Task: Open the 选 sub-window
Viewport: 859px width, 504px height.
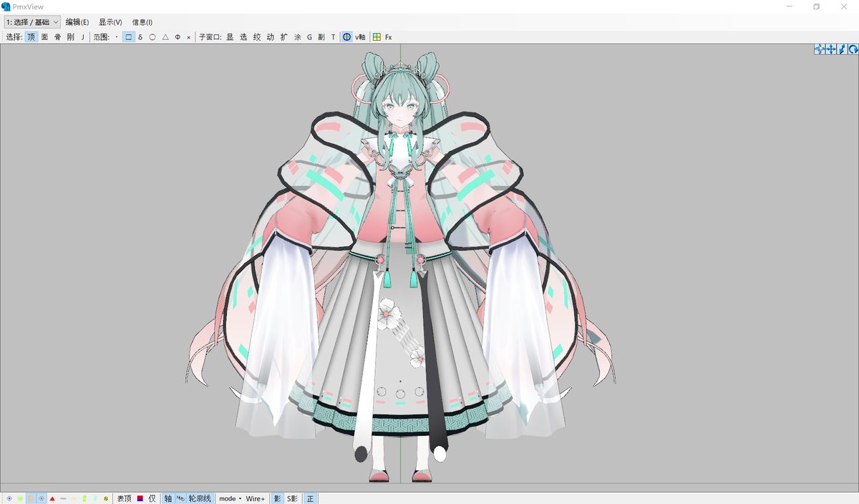Action: click(243, 37)
